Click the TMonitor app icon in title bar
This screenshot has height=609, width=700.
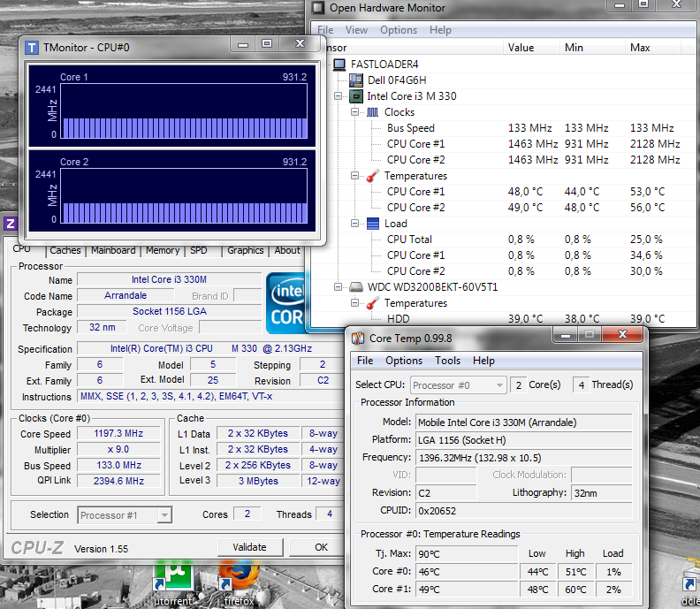click(x=32, y=48)
